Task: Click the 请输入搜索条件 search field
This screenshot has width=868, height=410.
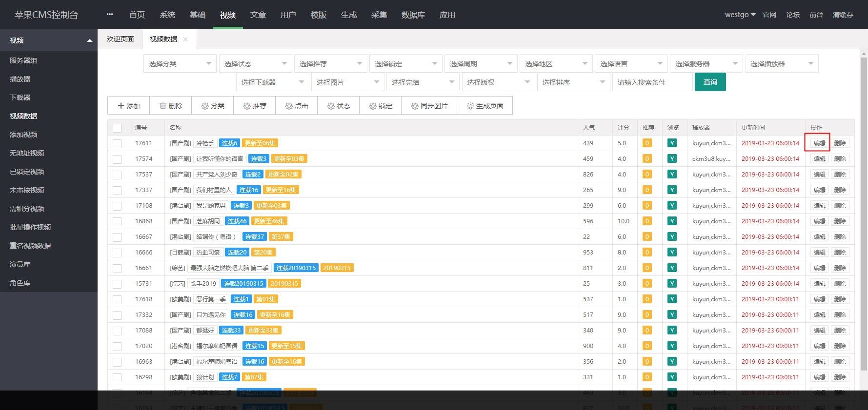Action: [x=652, y=82]
